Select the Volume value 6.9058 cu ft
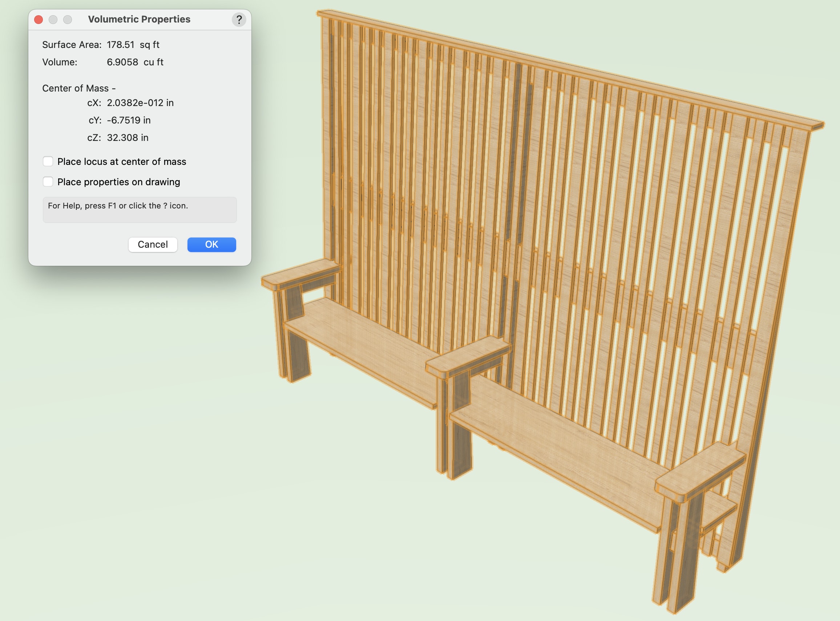The height and width of the screenshot is (621, 840). tap(135, 62)
